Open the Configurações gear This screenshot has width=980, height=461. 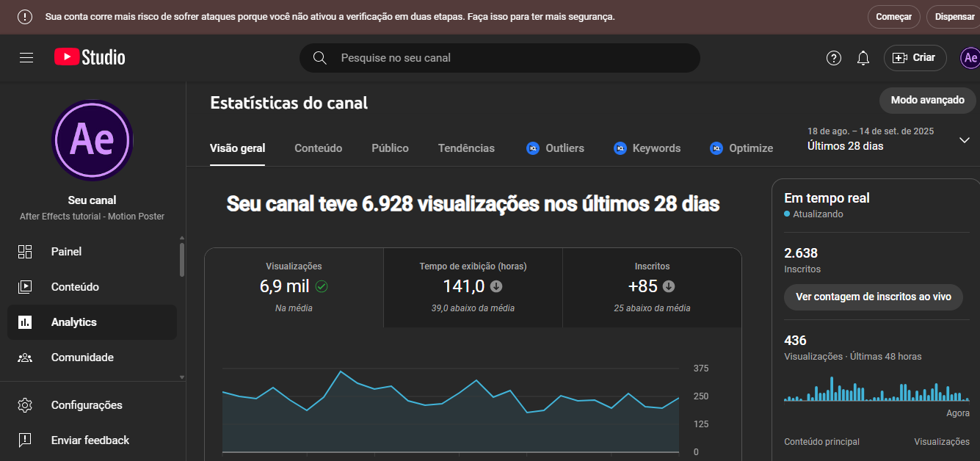click(25, 405)
